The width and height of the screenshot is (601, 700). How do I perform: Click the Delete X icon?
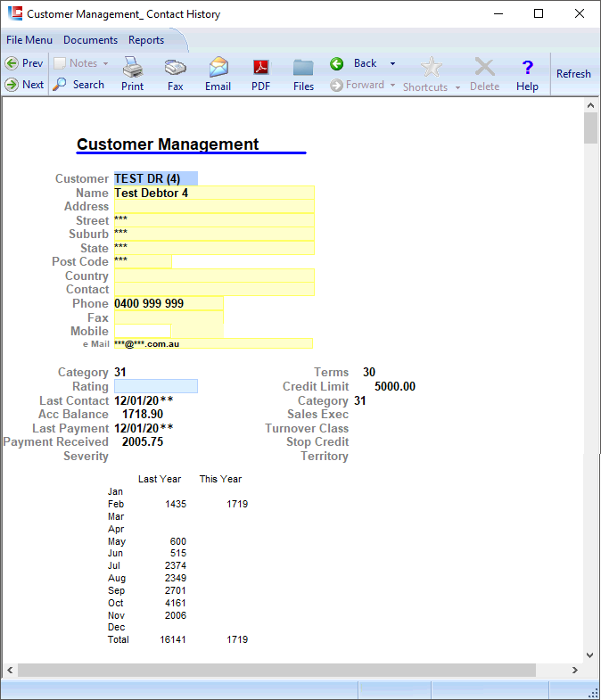click(484, 68)
